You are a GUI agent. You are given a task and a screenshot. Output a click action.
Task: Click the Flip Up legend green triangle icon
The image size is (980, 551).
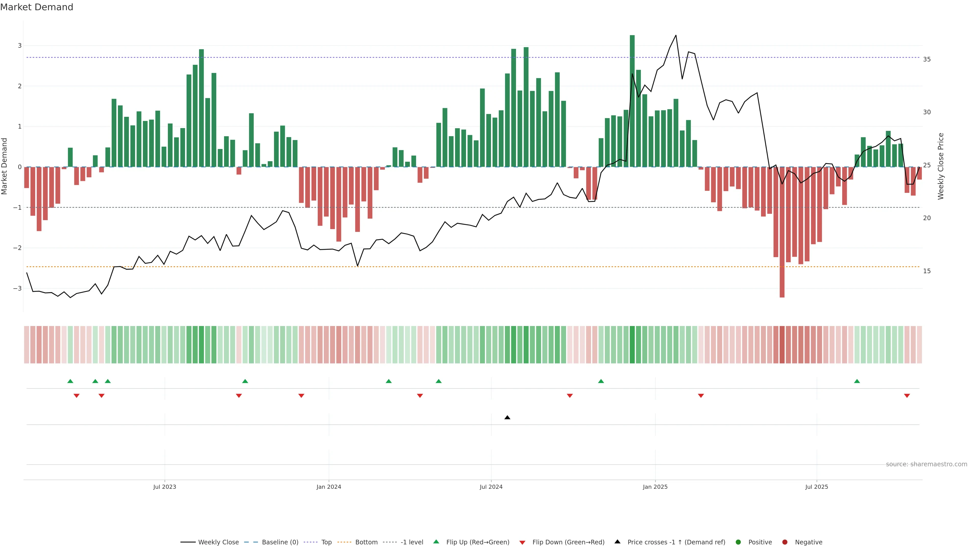tap(436, 542)
